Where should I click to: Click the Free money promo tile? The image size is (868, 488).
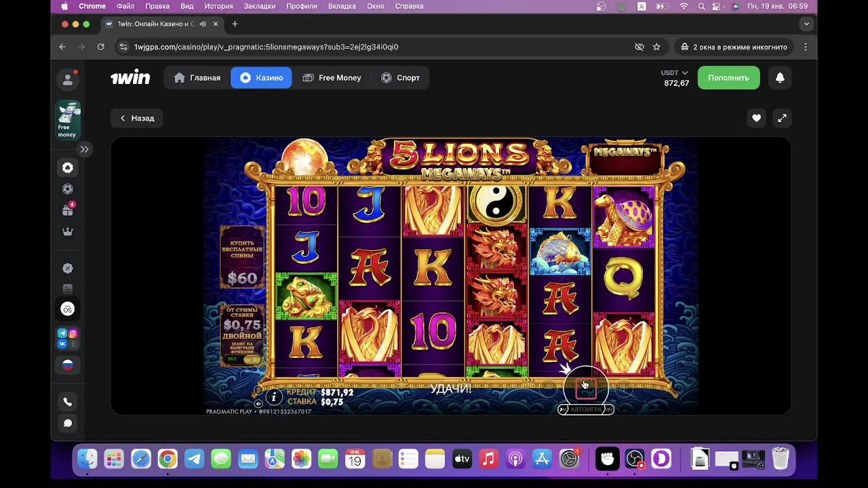68,120
